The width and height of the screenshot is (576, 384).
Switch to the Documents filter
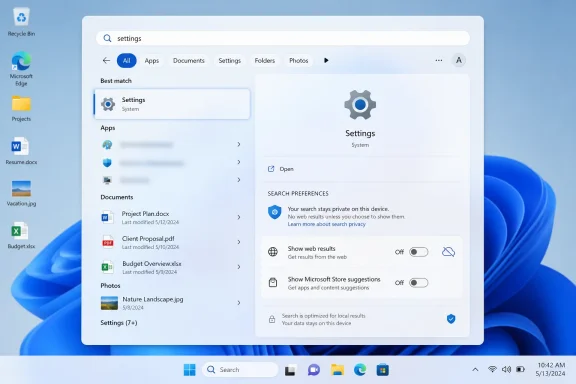click(188, 61)
